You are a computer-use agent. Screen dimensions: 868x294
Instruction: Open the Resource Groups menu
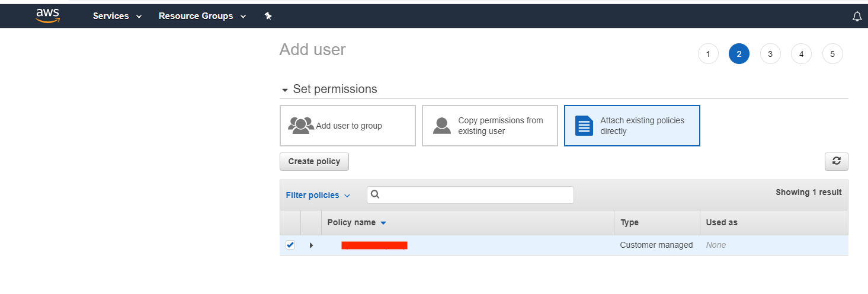[202, 16]
